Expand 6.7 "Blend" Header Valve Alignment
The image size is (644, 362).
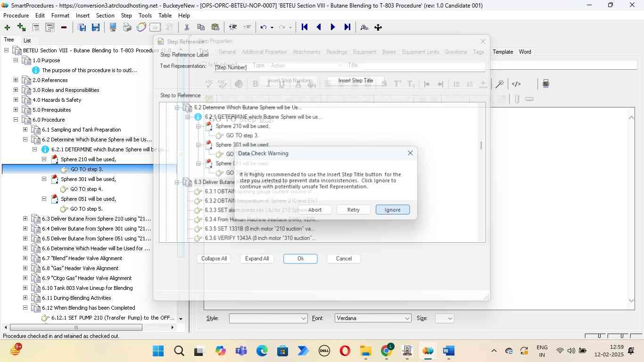(x=25, y=258)
